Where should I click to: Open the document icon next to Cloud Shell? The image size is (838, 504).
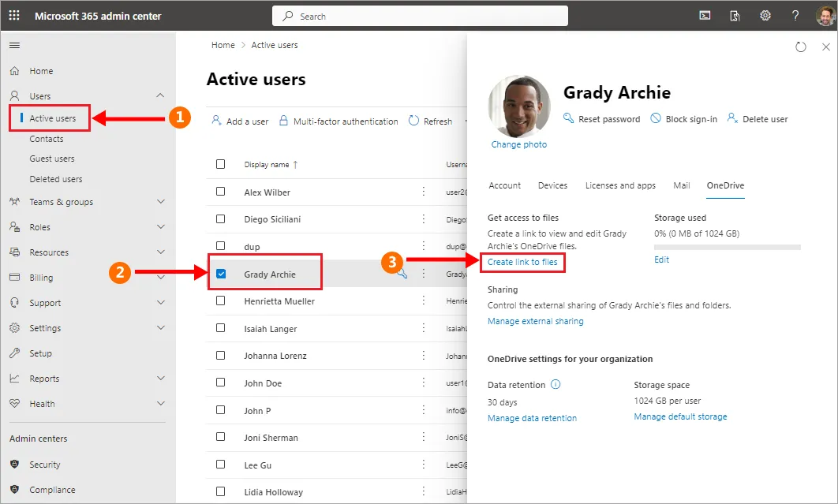735,16
